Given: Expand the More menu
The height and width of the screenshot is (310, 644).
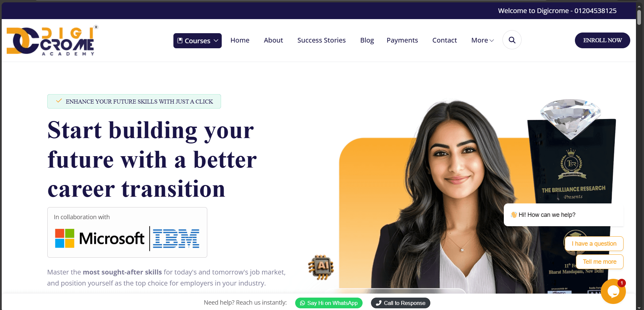Looking at the screenshot, I should pos(482,40).
